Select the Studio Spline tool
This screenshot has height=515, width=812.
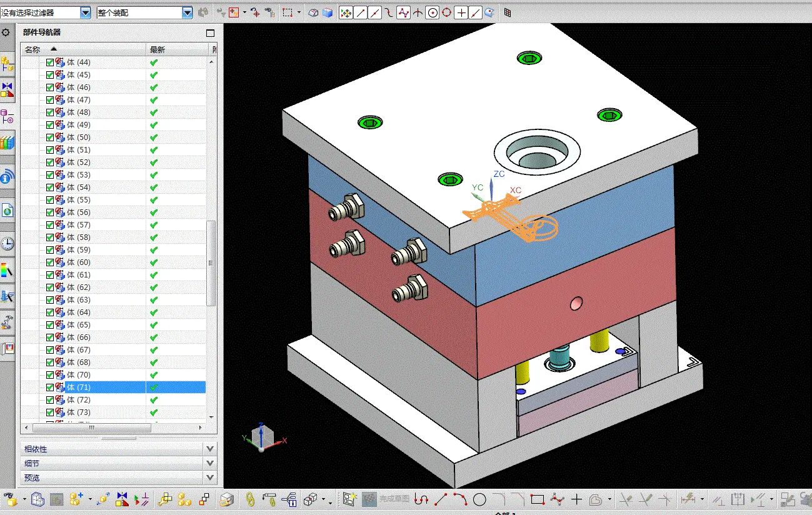pos(557,499)
